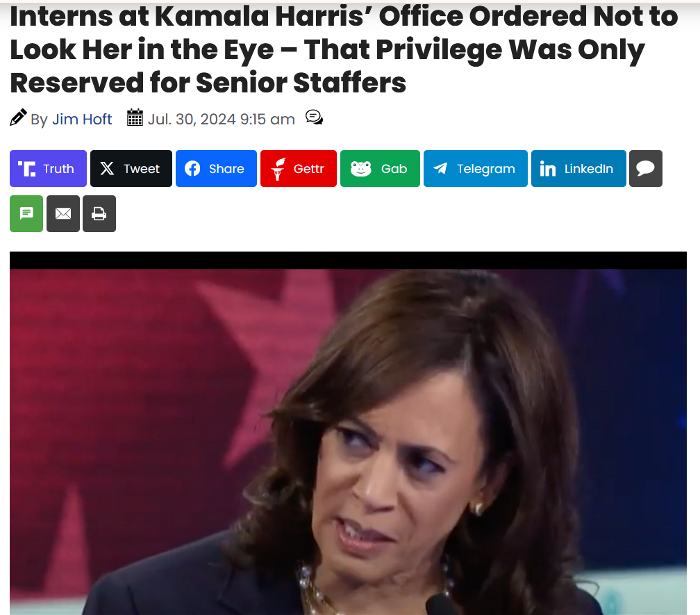This screenshot has height=615, width=700.
Task: Email article using the envelope icon
Action: pos(63,213)
